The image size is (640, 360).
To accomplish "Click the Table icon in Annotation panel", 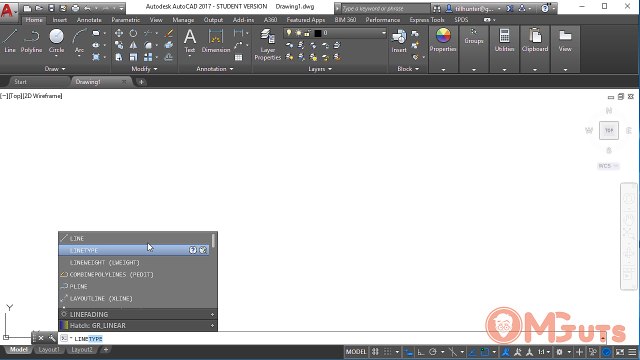I will 238,58.
